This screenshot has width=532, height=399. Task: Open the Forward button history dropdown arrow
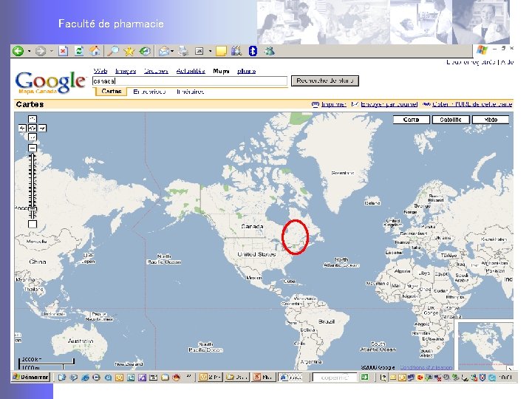tap(52, 51)
